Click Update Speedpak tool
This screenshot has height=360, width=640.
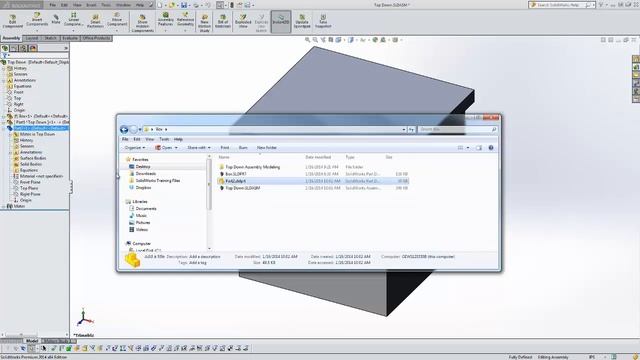[302, 21]
